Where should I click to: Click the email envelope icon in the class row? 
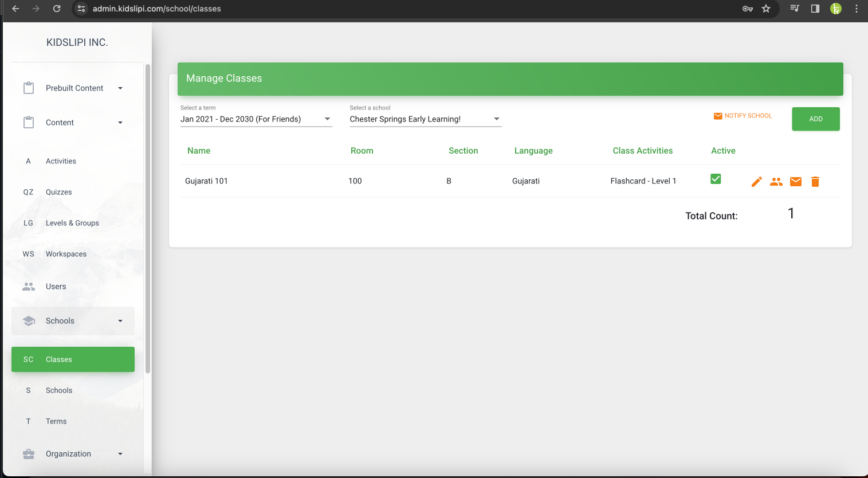coord(795,182)
